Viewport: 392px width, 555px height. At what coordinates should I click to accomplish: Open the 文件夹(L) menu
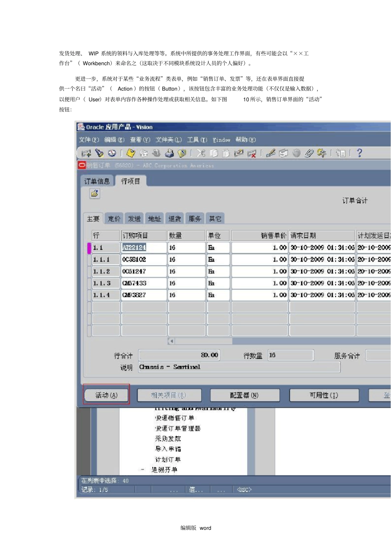[169, 140]
